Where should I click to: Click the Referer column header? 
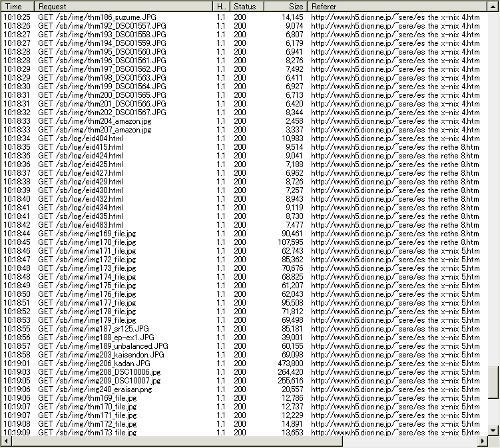(x=397, y=7)
